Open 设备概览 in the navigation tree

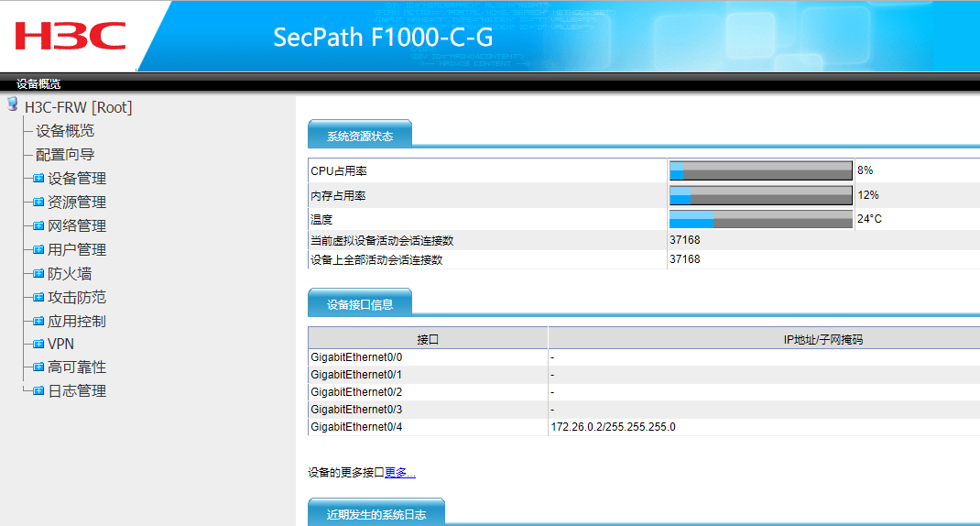click(x=65, y=131)
